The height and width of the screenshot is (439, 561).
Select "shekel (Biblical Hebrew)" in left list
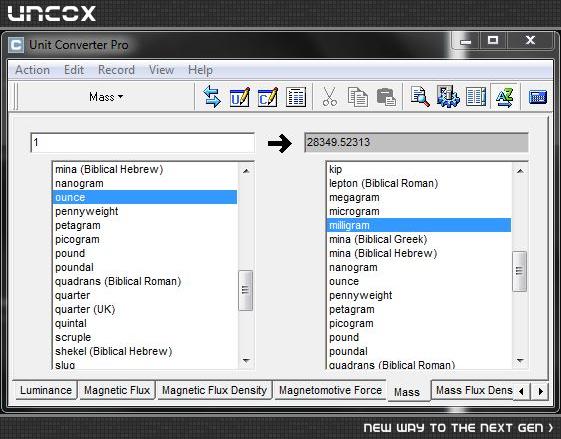pos(145,351)
